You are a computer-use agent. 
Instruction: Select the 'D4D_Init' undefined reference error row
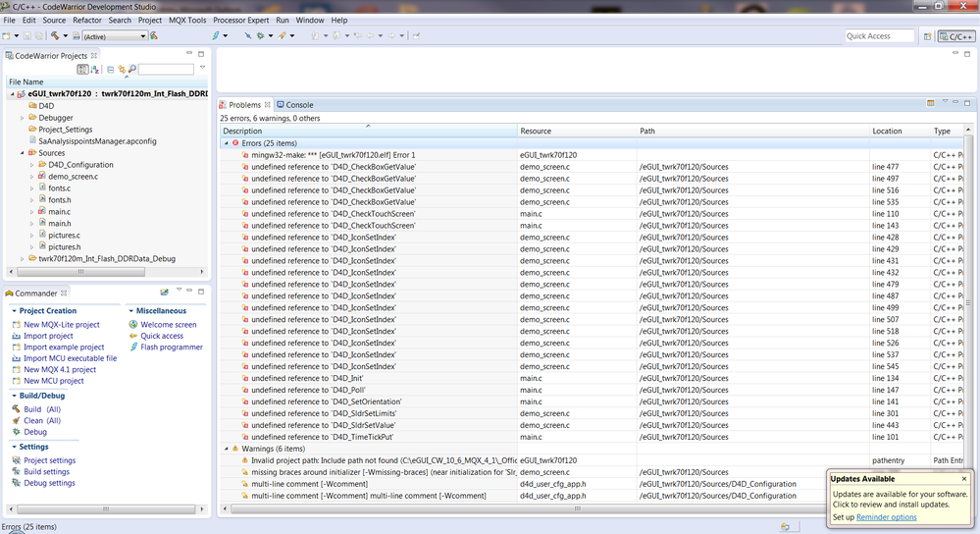593,378
